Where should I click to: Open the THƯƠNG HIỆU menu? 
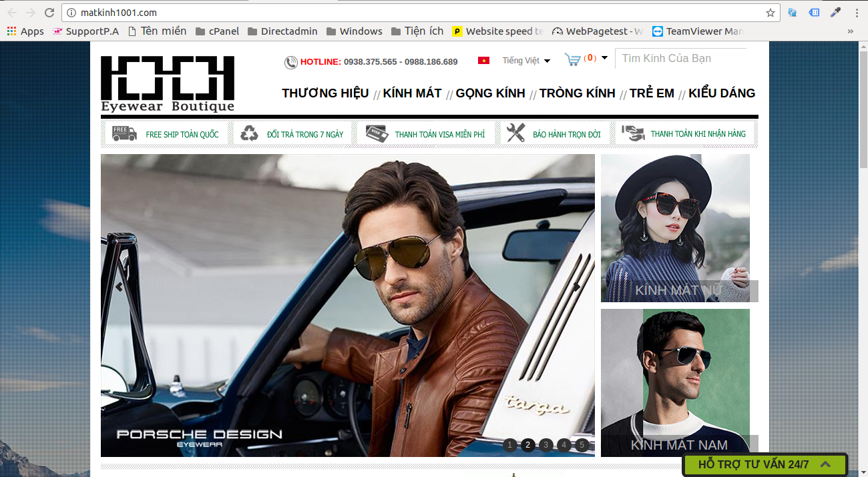[325, 93]
